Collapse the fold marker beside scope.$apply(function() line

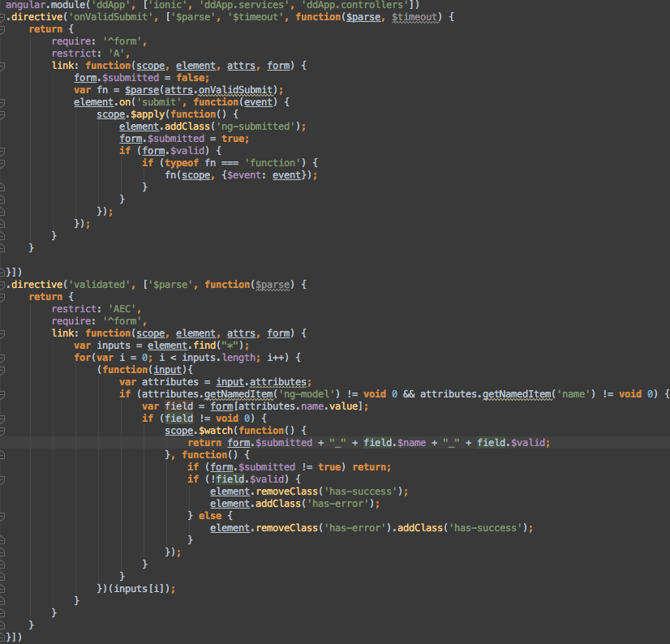pos(2,115)
